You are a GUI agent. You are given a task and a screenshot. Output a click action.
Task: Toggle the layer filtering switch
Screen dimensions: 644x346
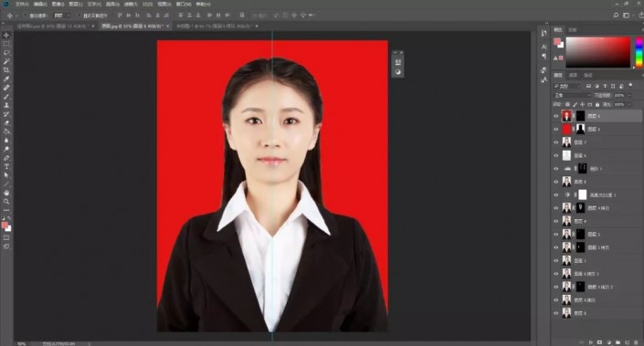tap(630, 86)
